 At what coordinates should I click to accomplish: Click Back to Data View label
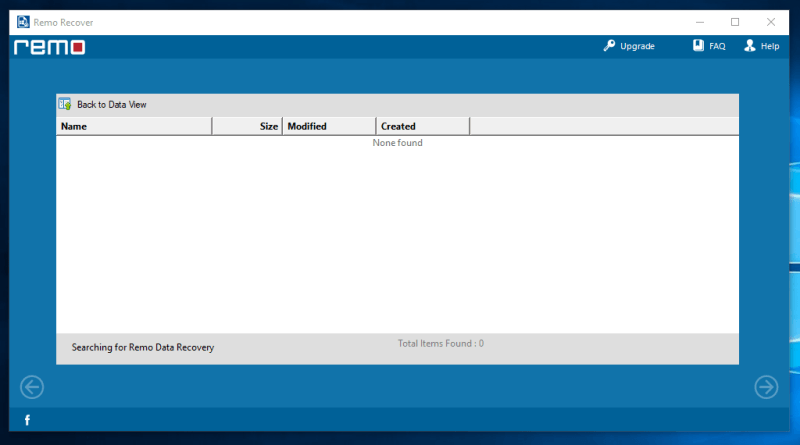click(x=112, y=105)
